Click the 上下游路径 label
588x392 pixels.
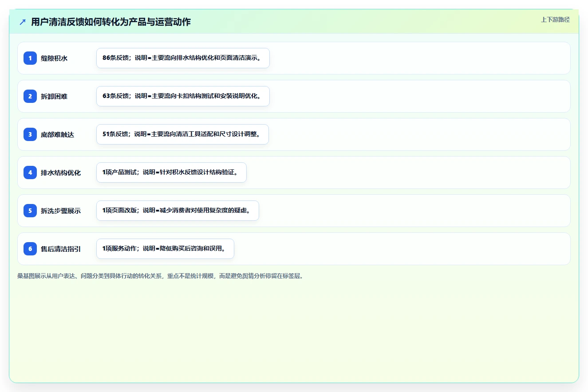[555, 20]
